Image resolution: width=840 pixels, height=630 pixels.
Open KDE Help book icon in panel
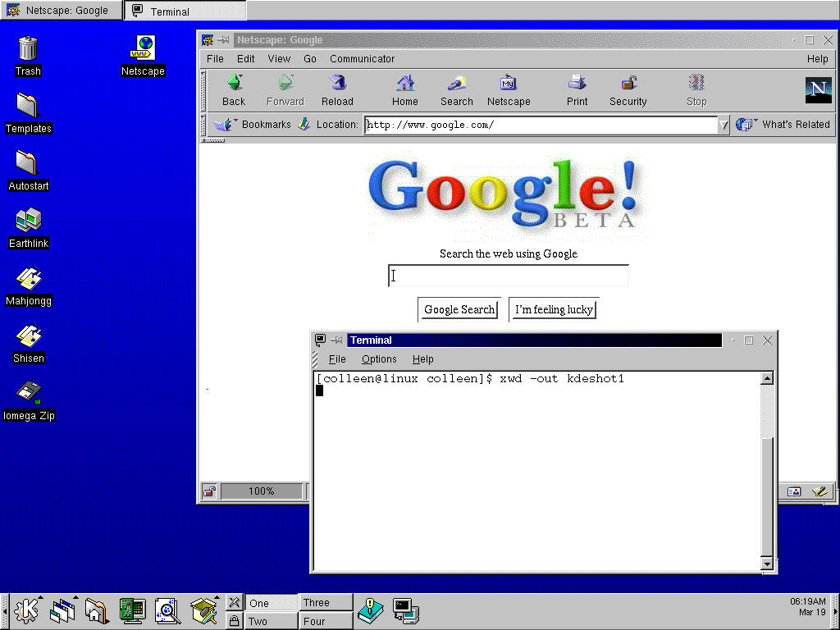click(x=371, y=610)
